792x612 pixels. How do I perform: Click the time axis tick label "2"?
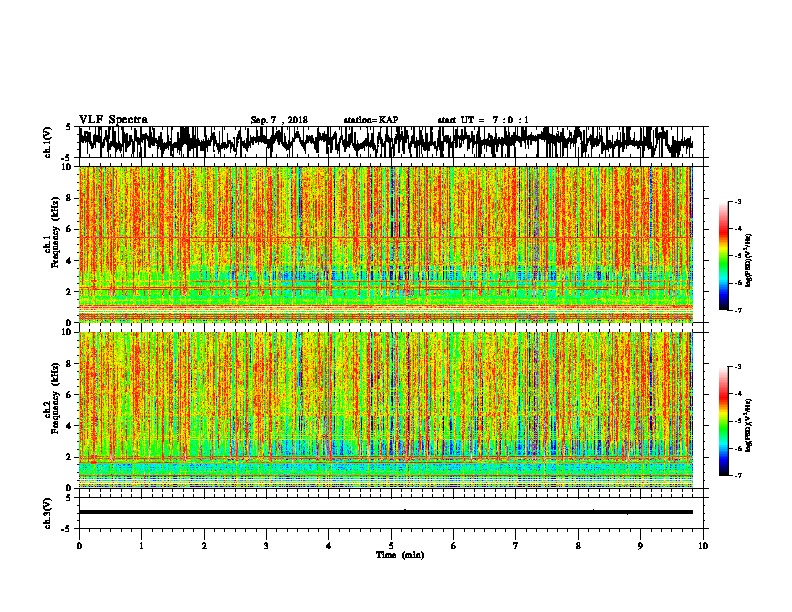[204, 546]
